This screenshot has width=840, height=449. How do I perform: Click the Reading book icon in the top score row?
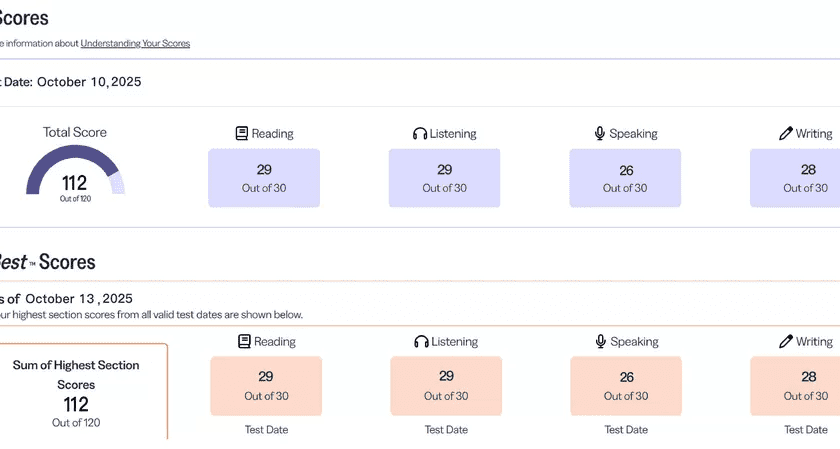click(x=242, y=133)
